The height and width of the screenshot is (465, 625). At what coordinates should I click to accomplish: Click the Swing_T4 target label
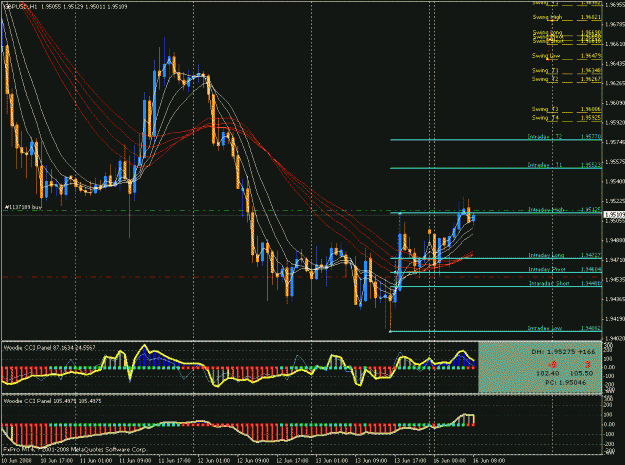545,118
